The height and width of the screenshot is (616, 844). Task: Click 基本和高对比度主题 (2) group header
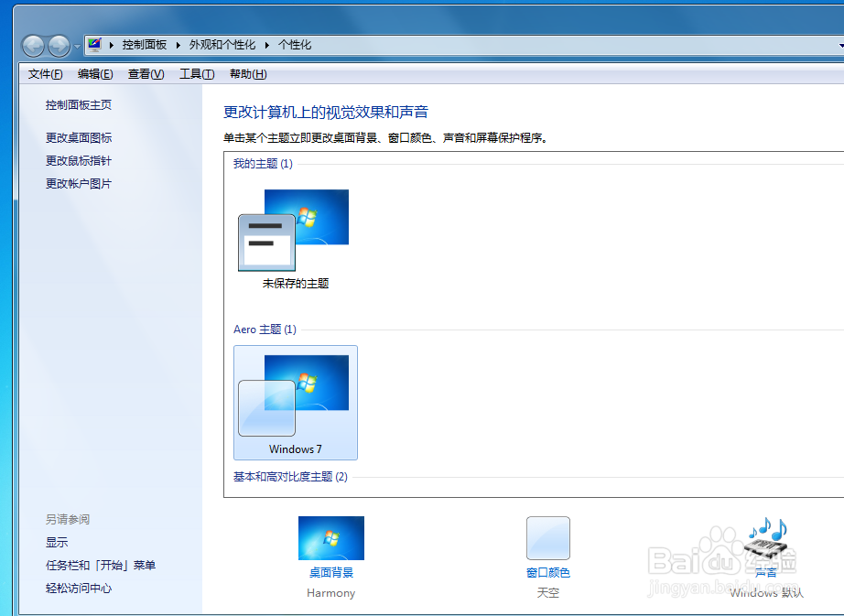point(290,477)
